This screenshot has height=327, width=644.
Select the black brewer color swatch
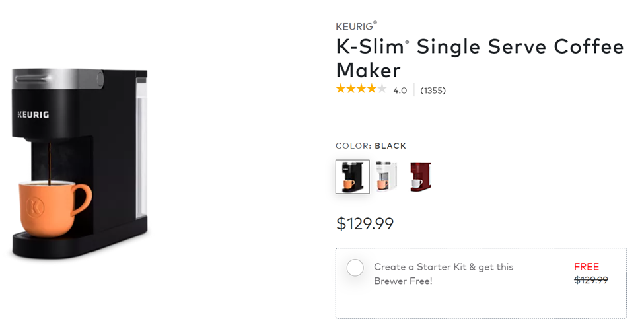click(352, 176)
